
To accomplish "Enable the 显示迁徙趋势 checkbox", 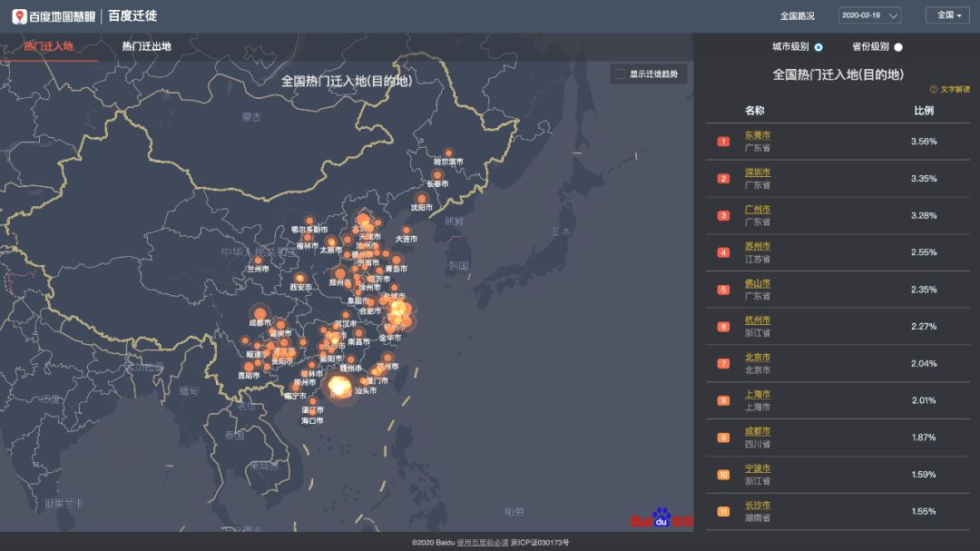I will (x=620, y=74).
